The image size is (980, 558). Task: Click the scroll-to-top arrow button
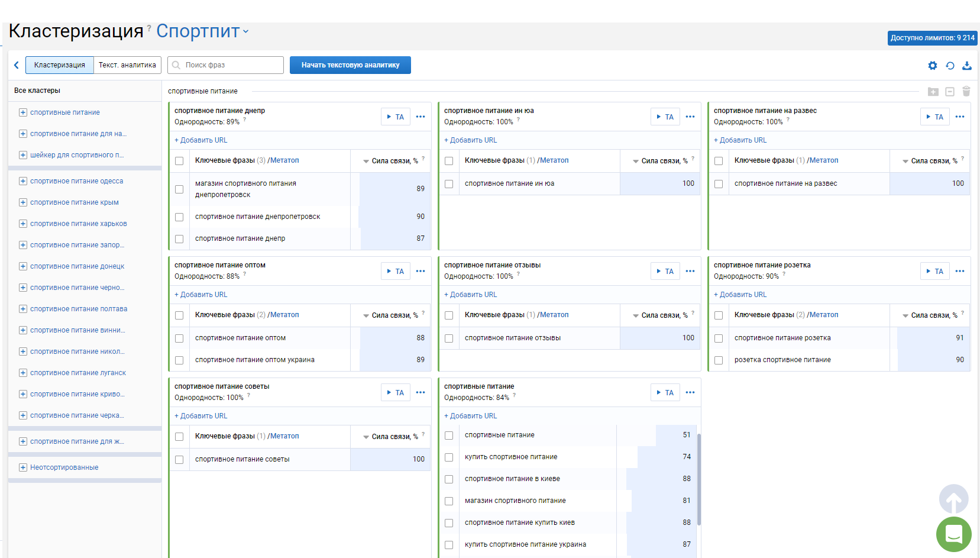[x=953, y=499]
